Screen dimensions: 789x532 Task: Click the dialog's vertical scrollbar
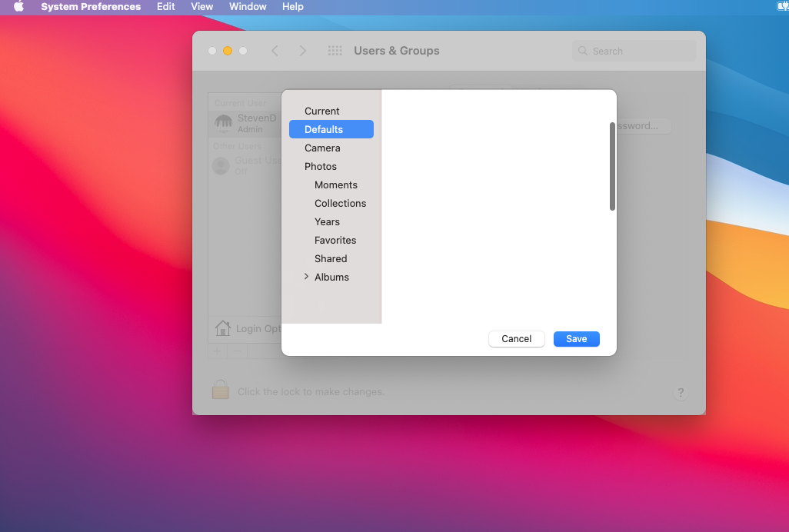[612, 166]
